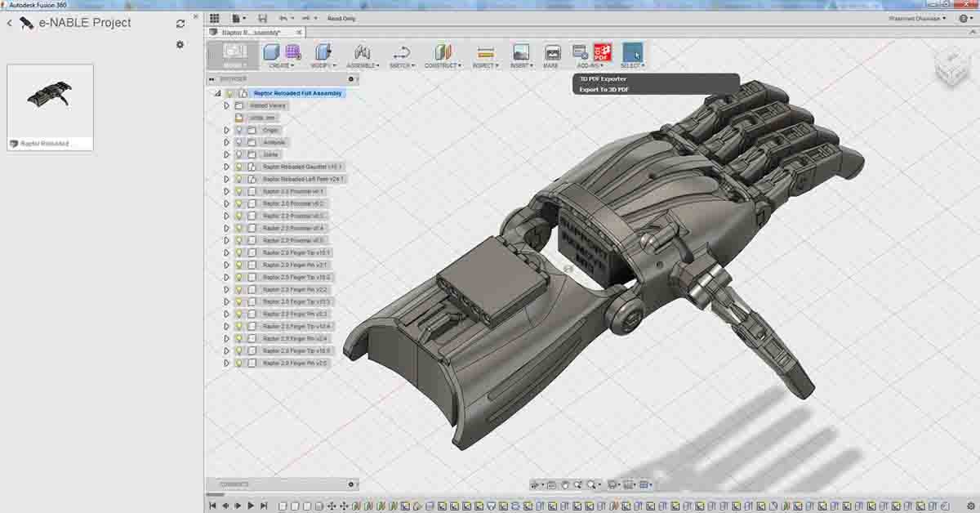Expand the Joints folder in browser
Screen dimensions: 980x513
pyautogui.click(x=227, y=154)
